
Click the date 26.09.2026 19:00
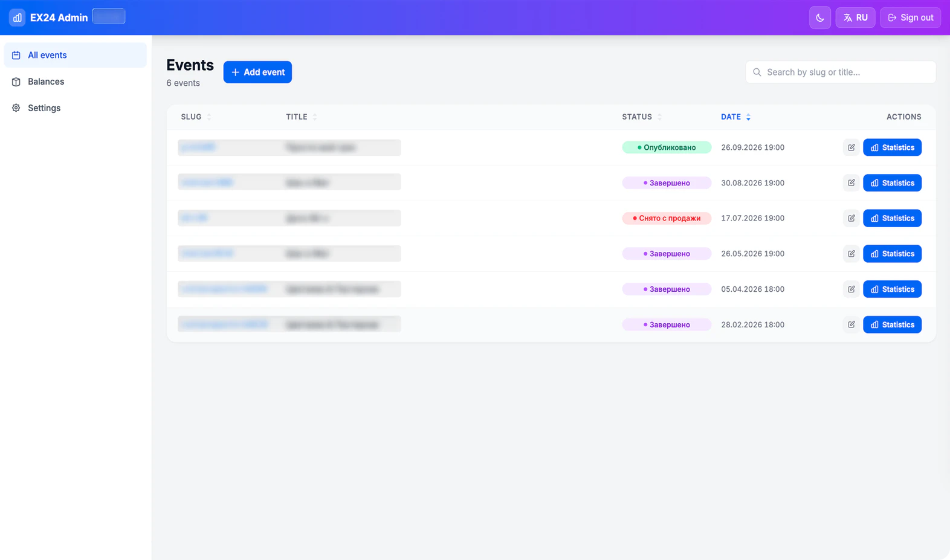[752, 147]
